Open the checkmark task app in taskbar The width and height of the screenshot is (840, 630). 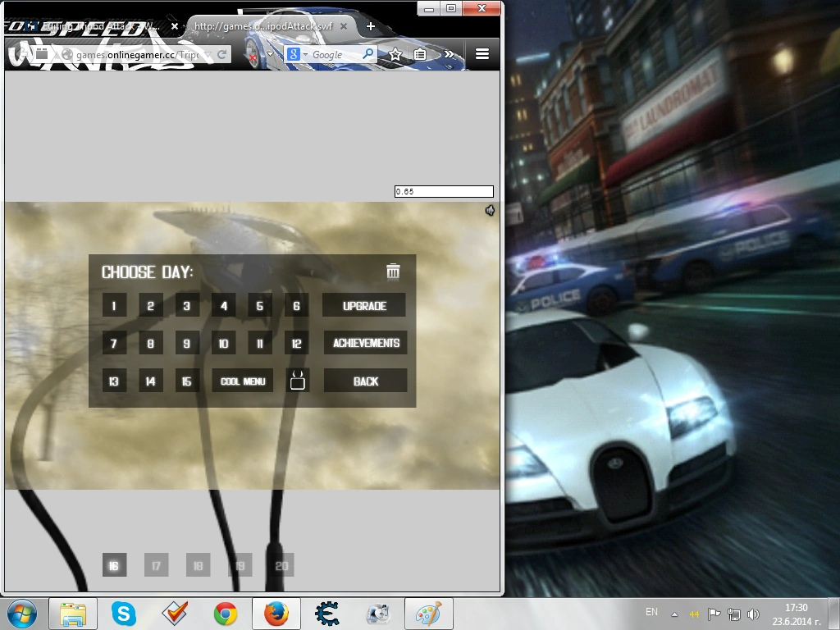tap(175, 614)
